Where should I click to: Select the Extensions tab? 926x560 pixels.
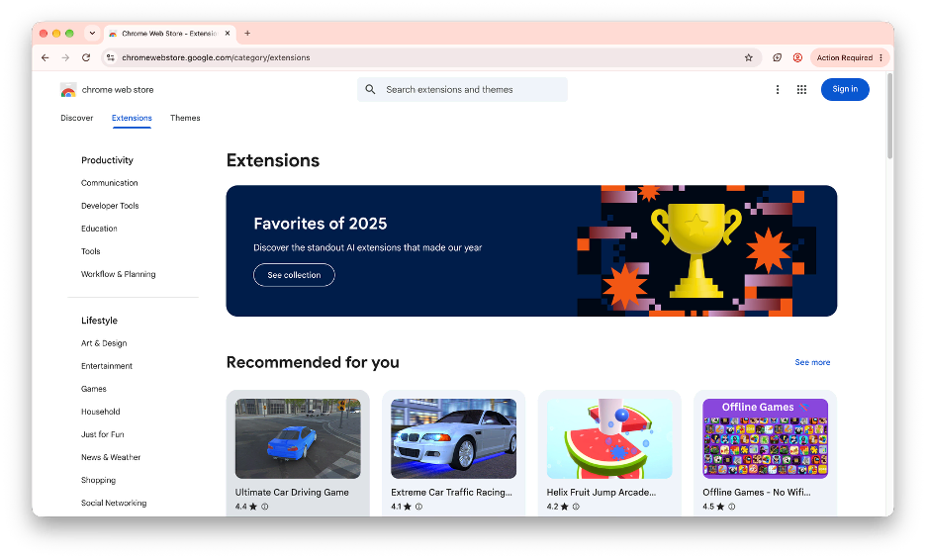132,118
